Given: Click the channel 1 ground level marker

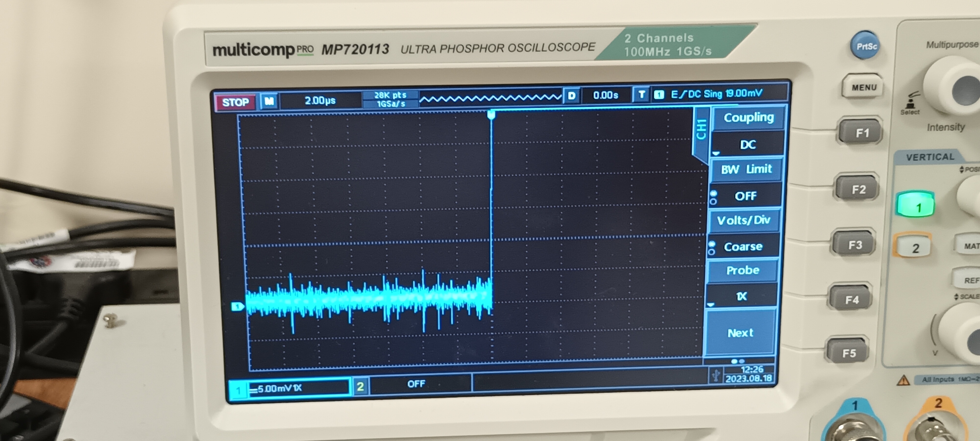Looking at the screenshot, I should tap(237, 306).
